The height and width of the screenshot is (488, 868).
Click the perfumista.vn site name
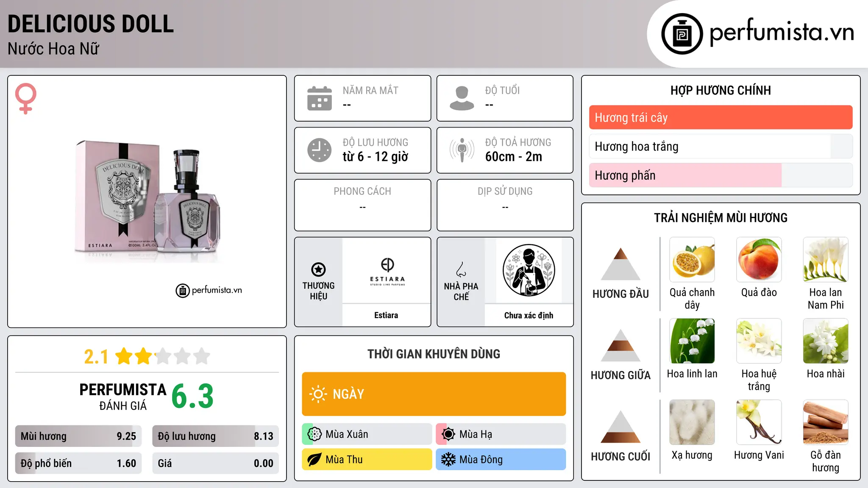coord(782,32)
